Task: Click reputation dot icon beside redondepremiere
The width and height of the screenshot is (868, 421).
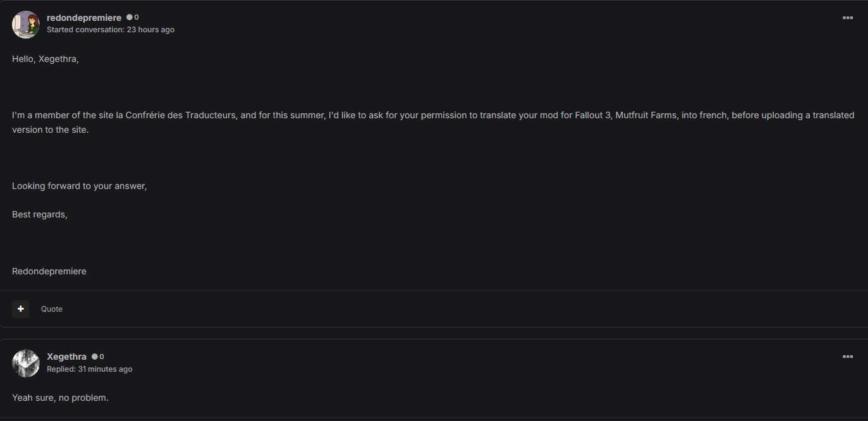Action: [x=130, y=18]
